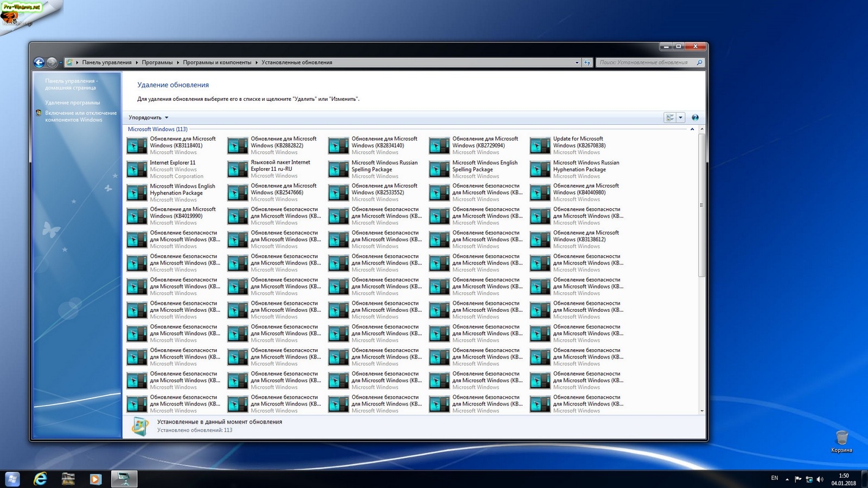This screenshot has height=488, width=868.
Task: Collapse the Microsoft Windows (113) group
Action: [x=692, y=129]
